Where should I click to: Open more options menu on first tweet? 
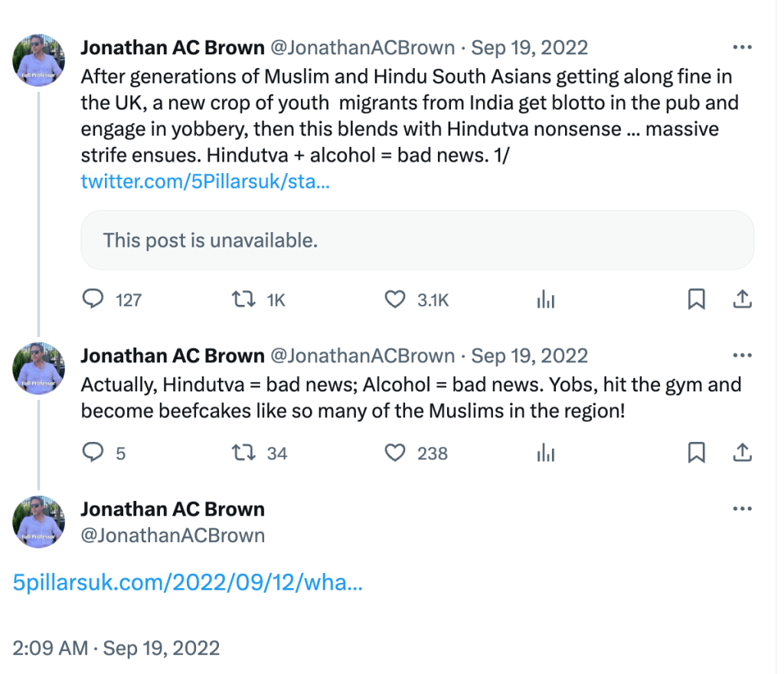click(x=742, y=47)
